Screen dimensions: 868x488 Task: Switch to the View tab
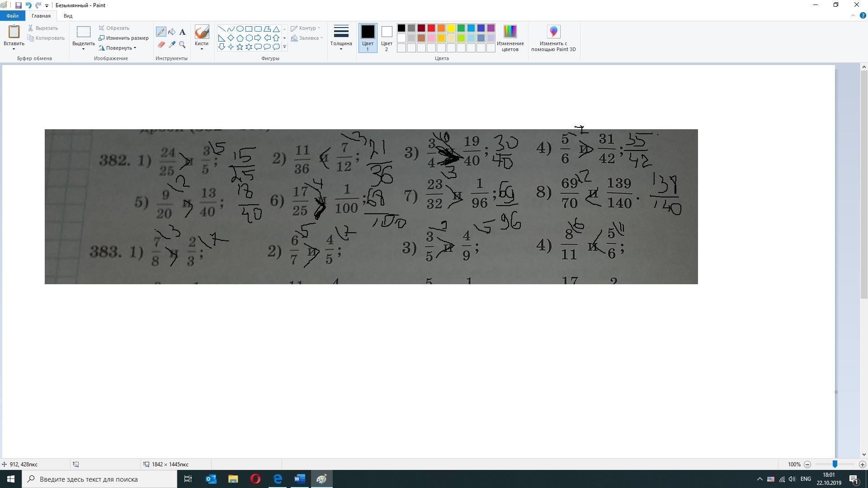(x=68, y=16)
